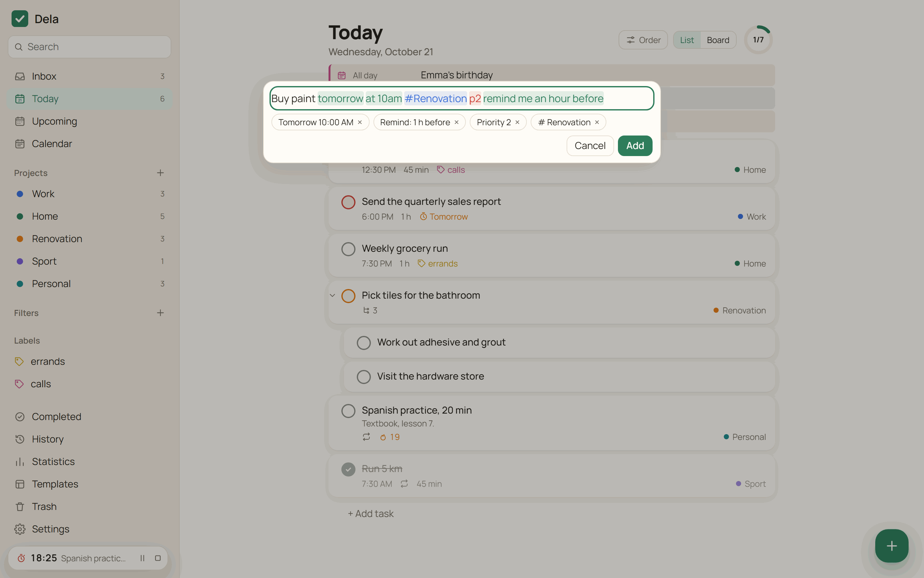Complete Work out adhesive and grout

pyautogui.click(x=364, y=343)
